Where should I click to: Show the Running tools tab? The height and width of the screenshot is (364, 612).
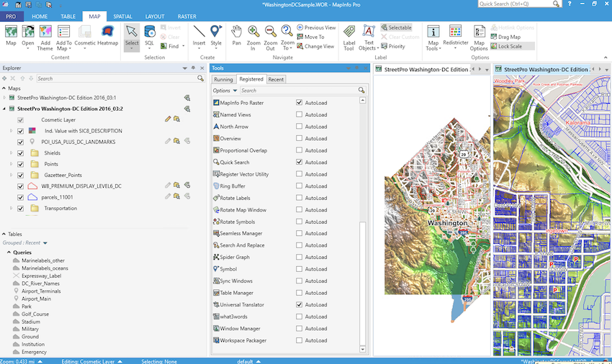tap(223, 79)
